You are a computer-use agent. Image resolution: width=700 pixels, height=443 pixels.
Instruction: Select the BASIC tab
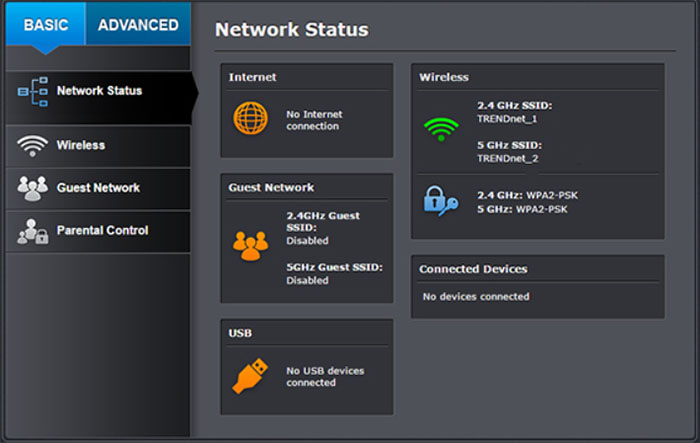point(46,25)
